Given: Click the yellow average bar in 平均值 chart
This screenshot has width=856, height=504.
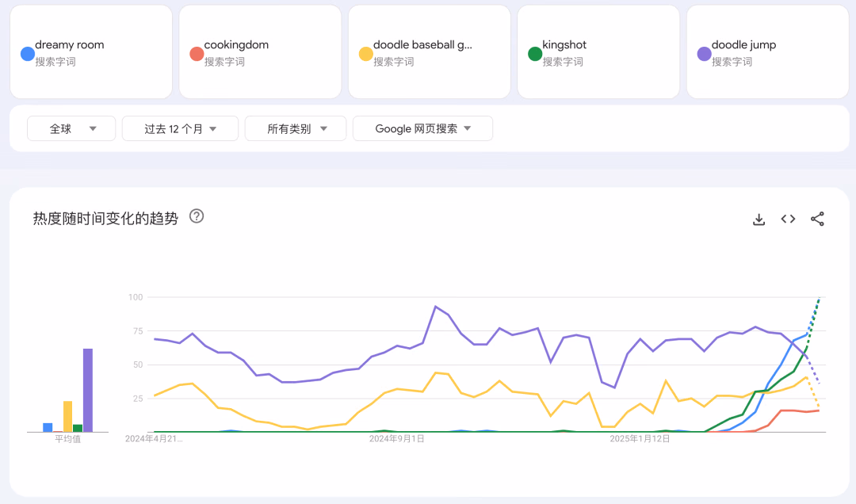Looking at the screenshot, I should [67, 417].
